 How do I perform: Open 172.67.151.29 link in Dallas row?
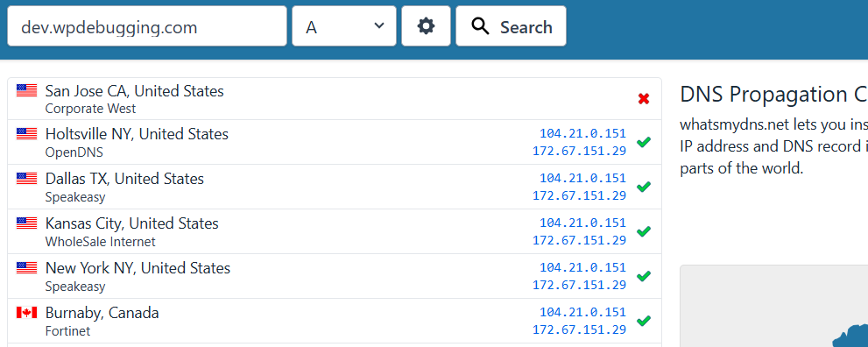[x=580, y=195]
